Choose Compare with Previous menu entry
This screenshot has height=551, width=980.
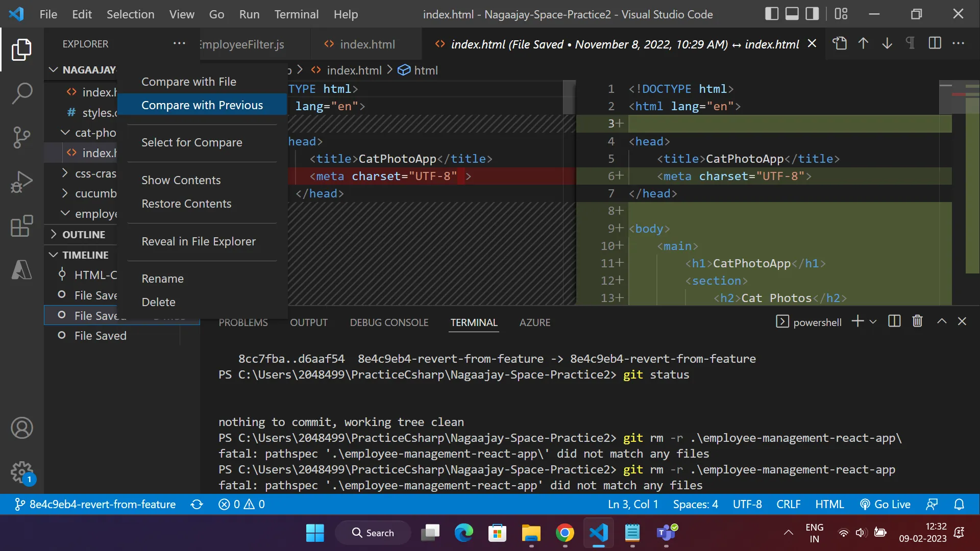click(x=202, y=105)
